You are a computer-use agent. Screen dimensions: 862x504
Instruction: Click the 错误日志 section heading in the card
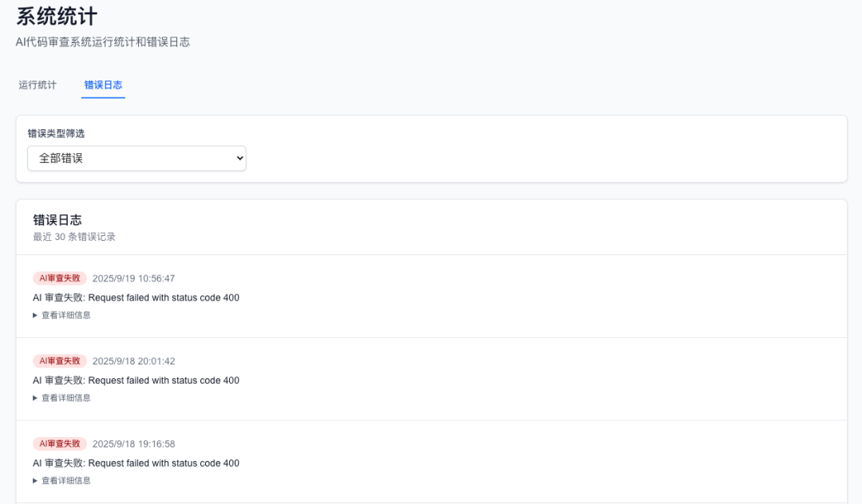(57, 220)
